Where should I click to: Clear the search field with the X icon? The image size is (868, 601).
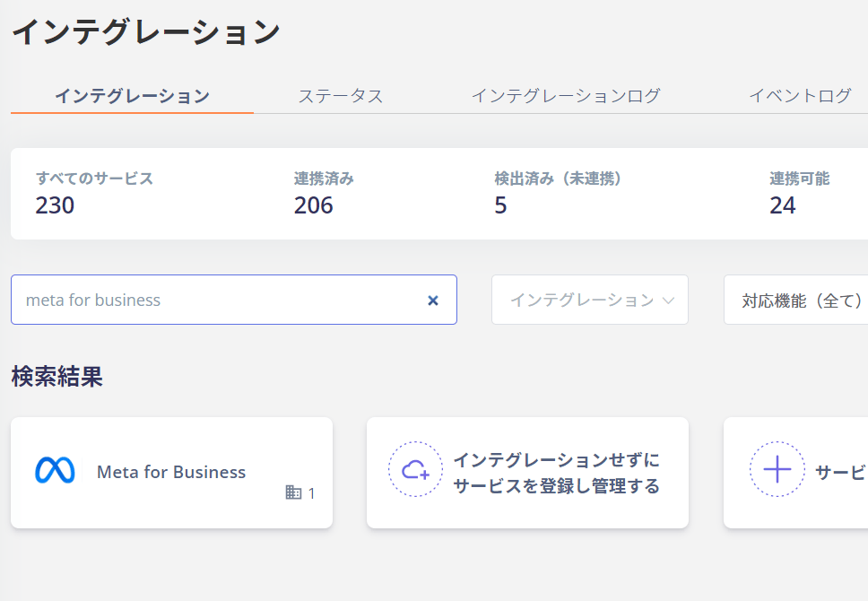coord(433,300)
